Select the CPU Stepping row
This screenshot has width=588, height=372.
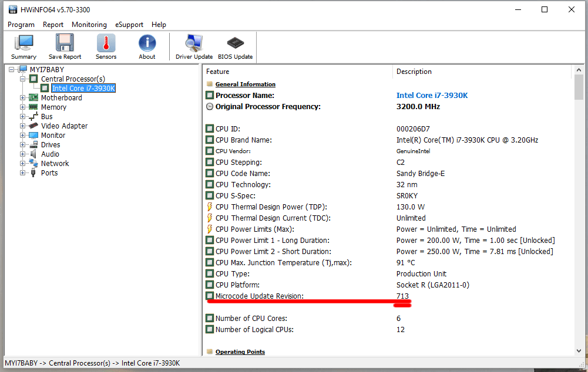coord(388,162)
